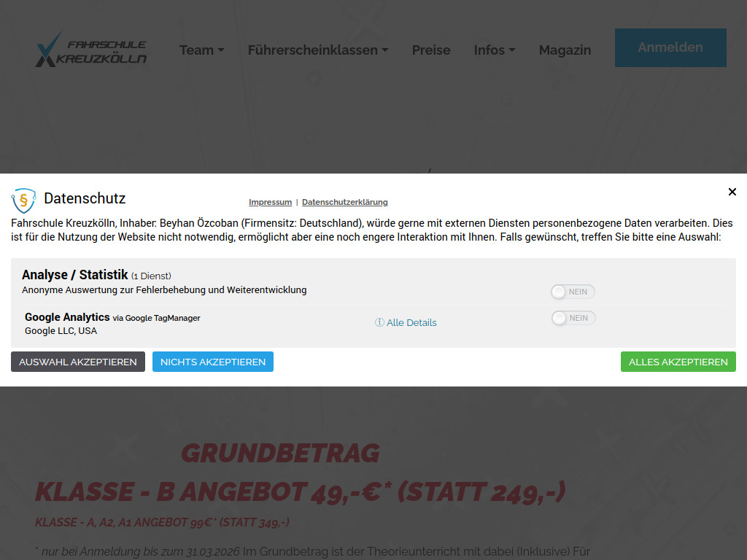Open the Impressum link
747x560 pixels.
click(270, 202)
